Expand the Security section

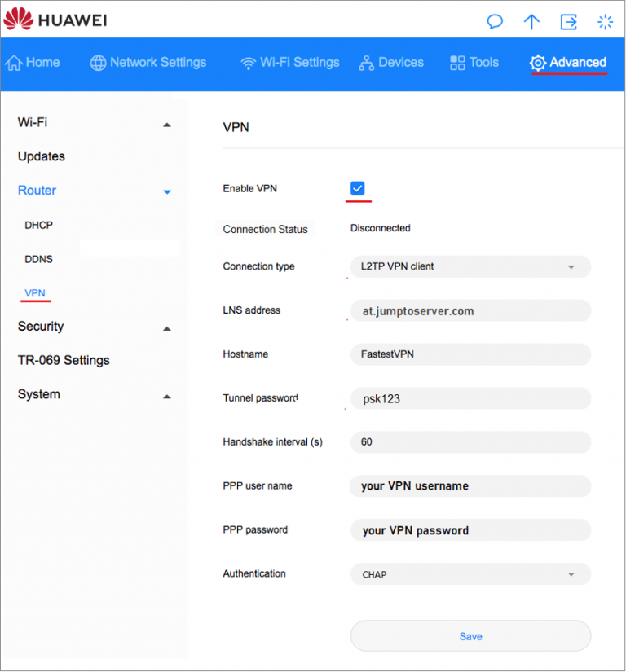pos(167,327)
